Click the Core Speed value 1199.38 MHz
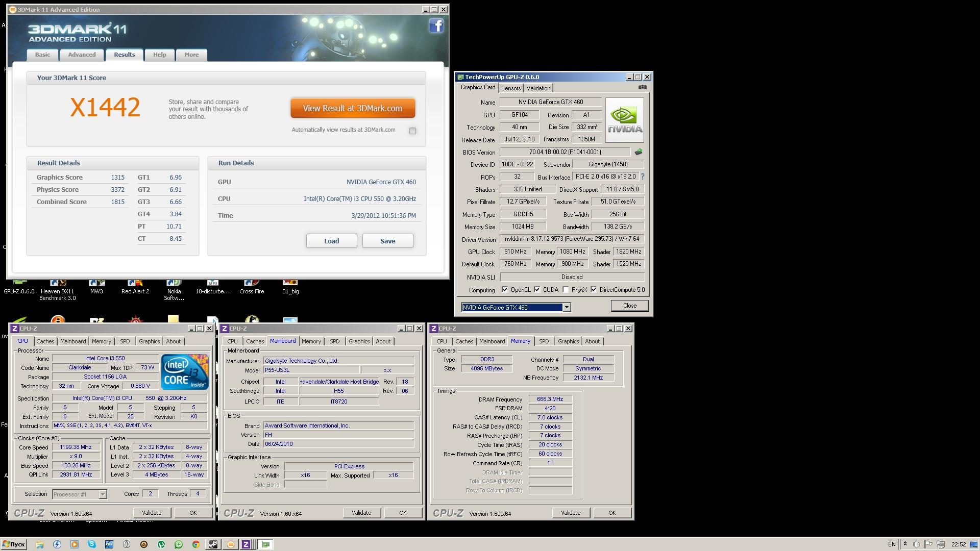Image resolution: width=980 pixels, height=551 pixels. 76,447
